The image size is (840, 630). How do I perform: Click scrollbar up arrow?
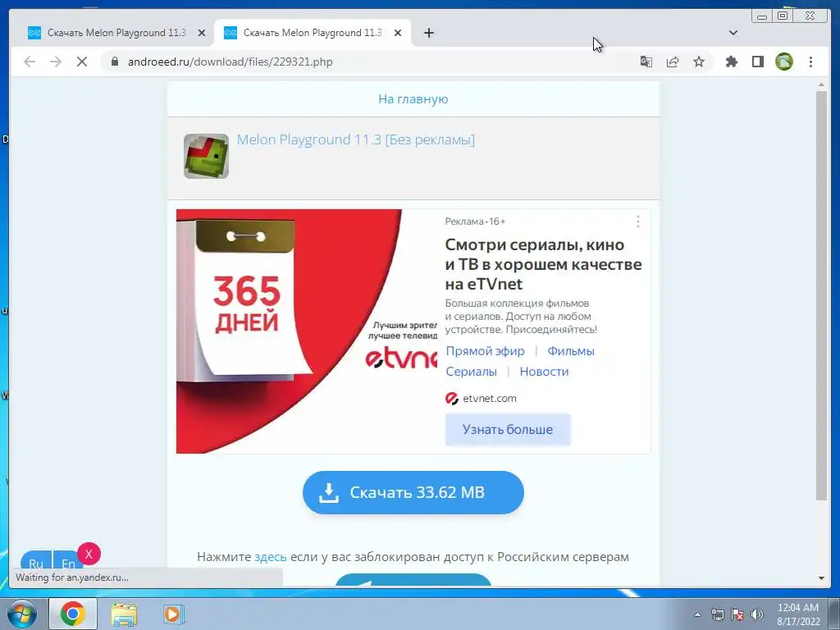click(x=821, y=84)
